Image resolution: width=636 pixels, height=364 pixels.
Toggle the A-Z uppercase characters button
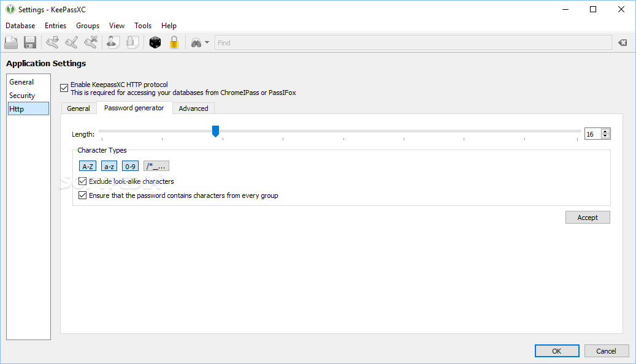88,166
